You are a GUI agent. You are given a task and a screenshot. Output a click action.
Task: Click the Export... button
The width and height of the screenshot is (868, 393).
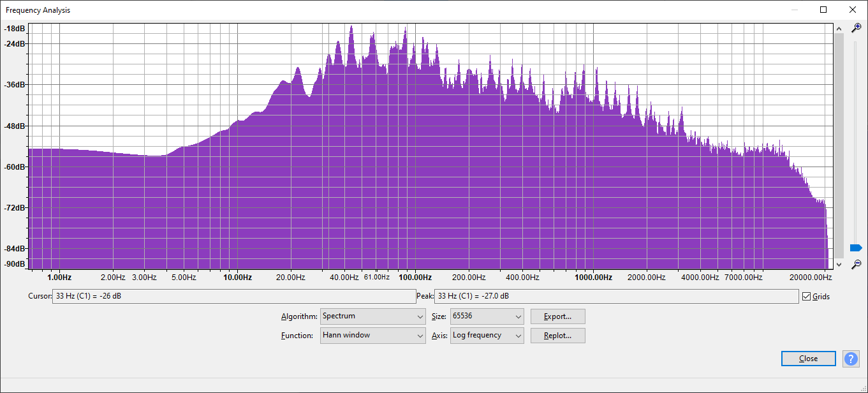(557, 316)
